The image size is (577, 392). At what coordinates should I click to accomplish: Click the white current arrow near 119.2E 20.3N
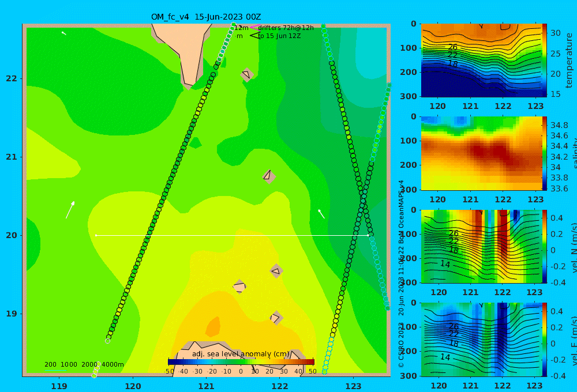pos(70,210)
